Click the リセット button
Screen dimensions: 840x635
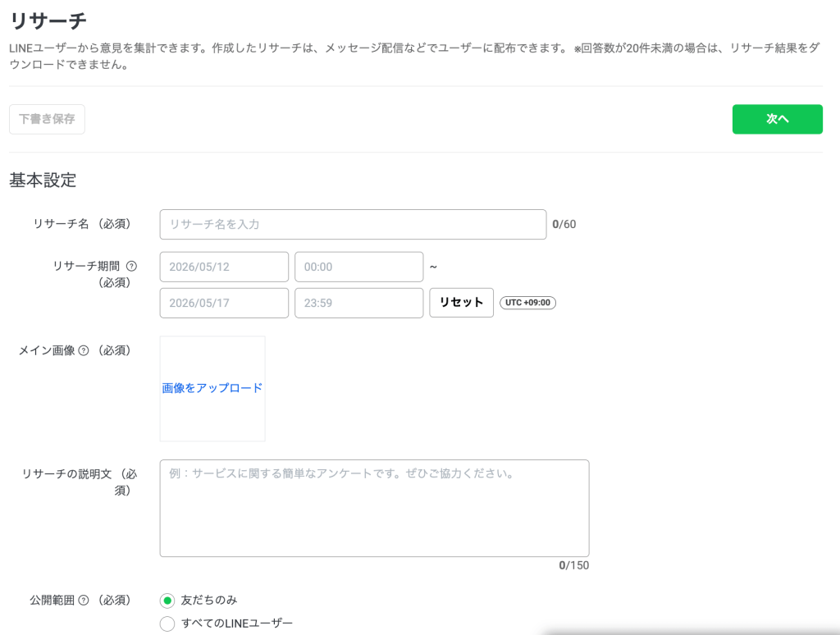[x=461, y=302]
